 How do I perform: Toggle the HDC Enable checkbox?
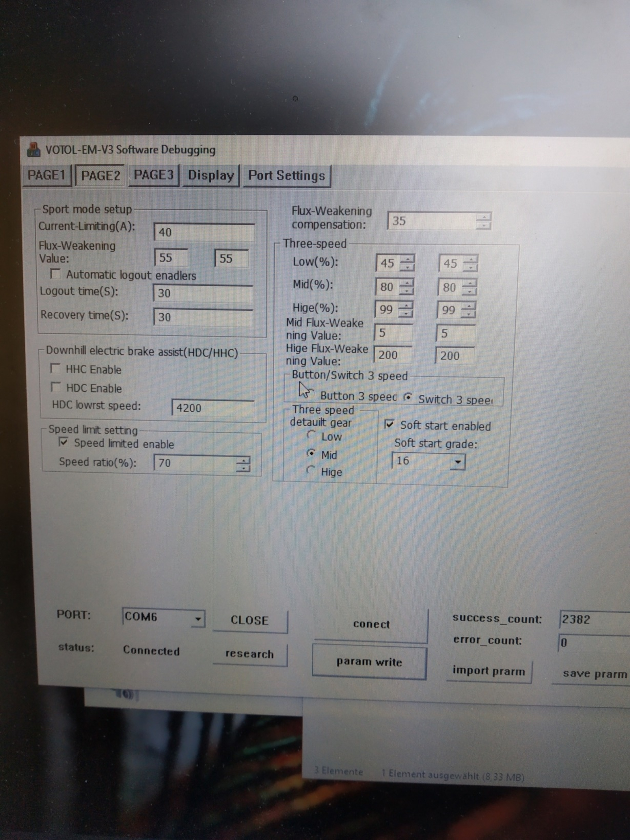tap(55, 387)
